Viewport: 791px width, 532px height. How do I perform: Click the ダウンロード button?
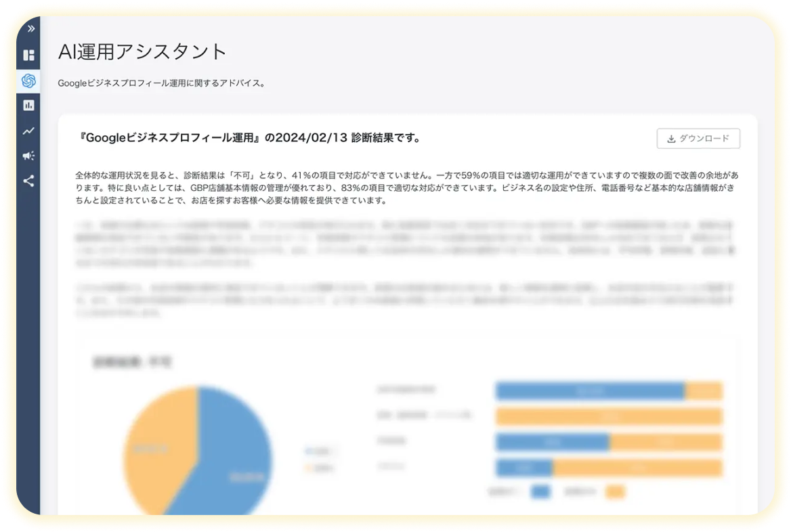tap(698, 138)
